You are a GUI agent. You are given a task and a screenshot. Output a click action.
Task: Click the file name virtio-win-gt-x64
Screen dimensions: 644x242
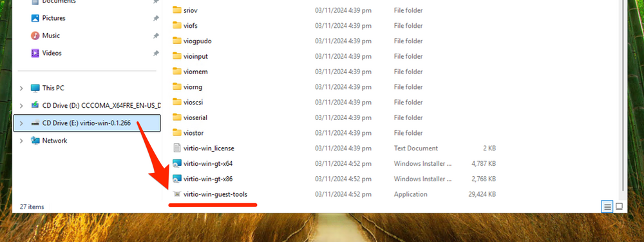(x=208, y=163)
